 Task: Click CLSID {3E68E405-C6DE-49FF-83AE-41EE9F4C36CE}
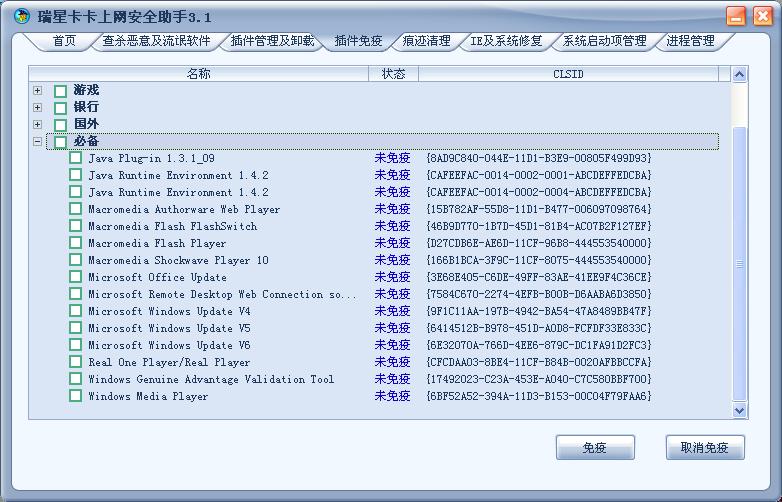coord(539,277)
